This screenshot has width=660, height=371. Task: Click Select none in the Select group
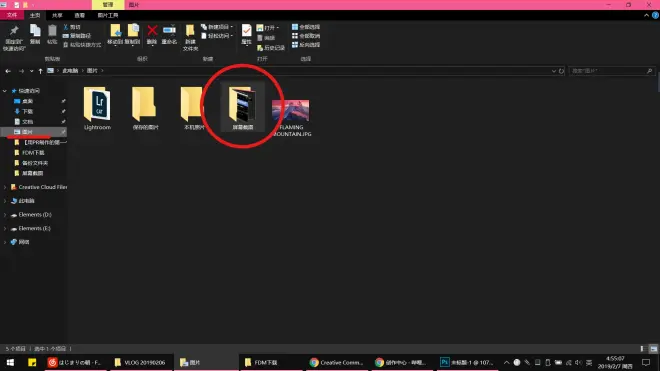click(306, 36)
